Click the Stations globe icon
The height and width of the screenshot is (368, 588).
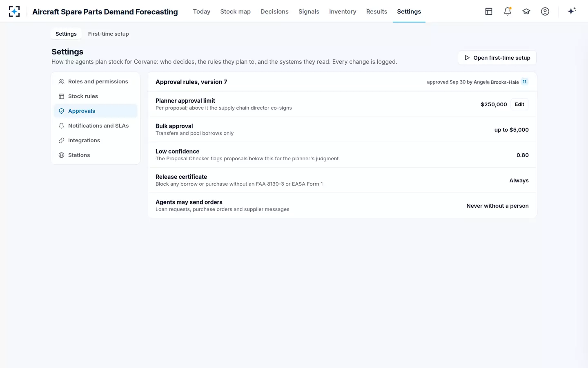point(61,155)
